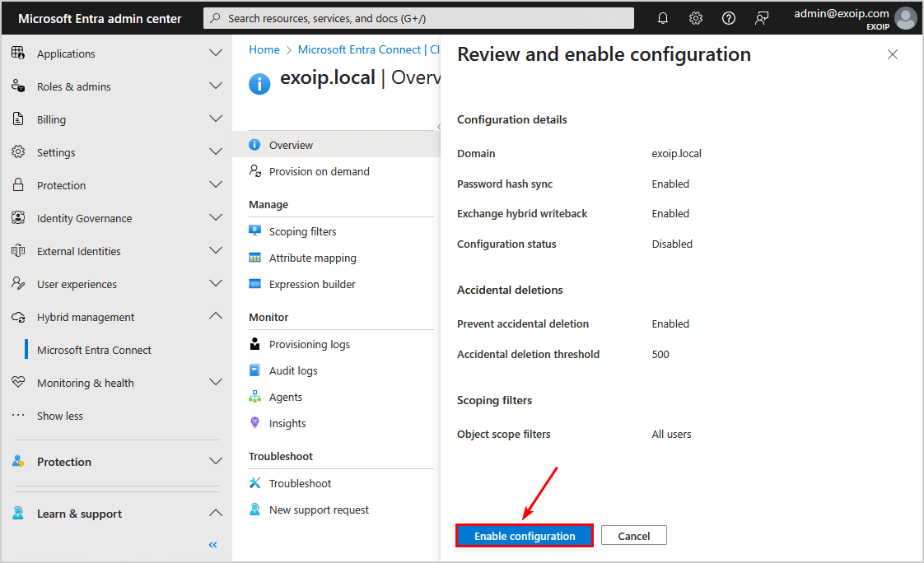Click the admin account avatar
Viewport: 924px width, 563px height.
[x=905, y=18]
